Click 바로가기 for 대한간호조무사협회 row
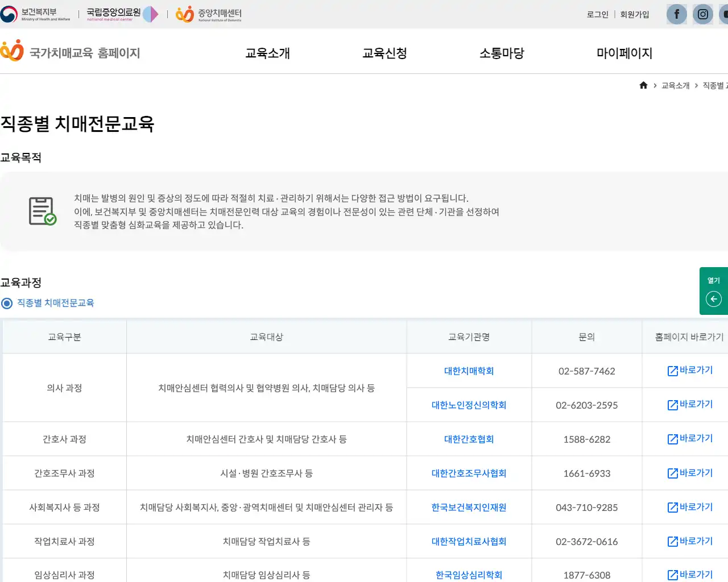 tap(690, 473)
